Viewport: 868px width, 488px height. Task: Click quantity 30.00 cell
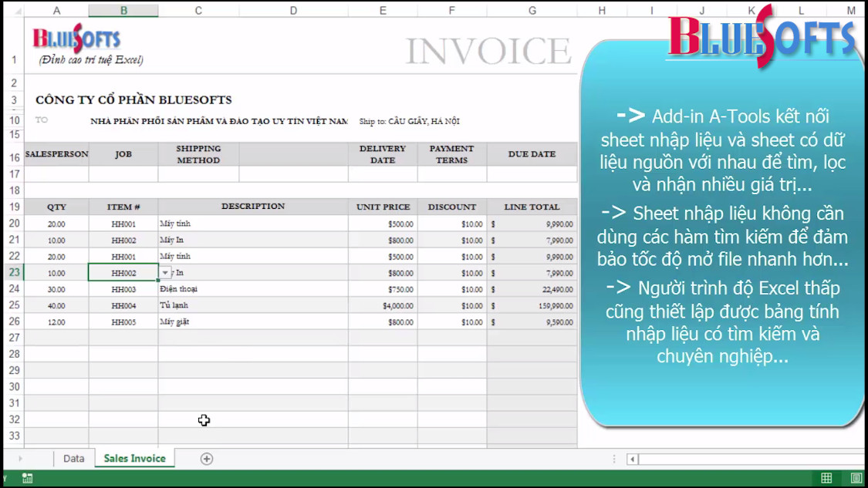[x=56, y=289]
